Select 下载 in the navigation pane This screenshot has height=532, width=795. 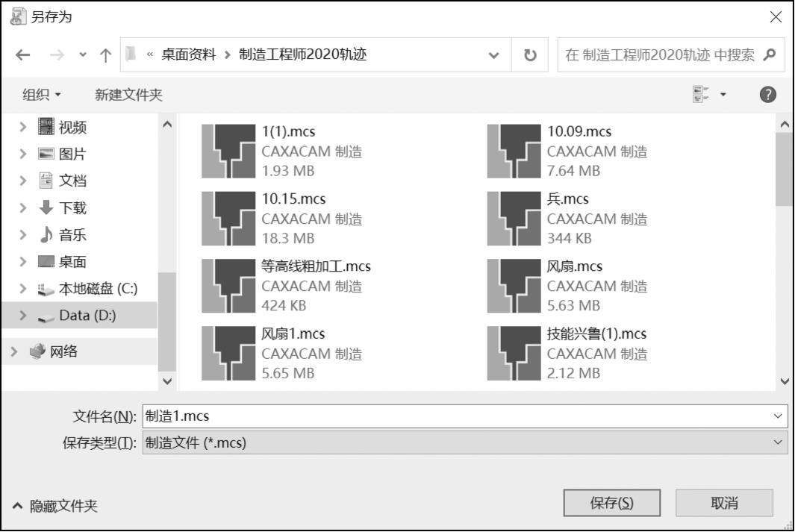(72, 207)
